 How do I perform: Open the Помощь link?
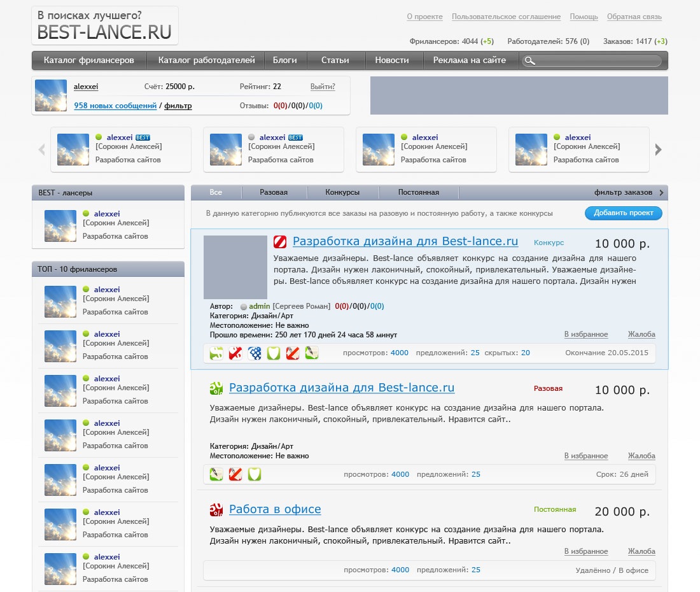[584, 17]
